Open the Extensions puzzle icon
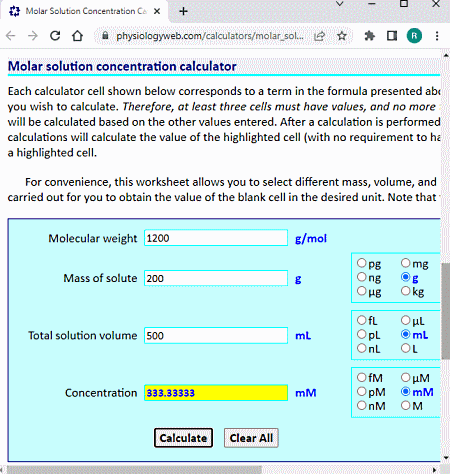Image resolution: width=450 pixels, height=474 pixels. 370,36
